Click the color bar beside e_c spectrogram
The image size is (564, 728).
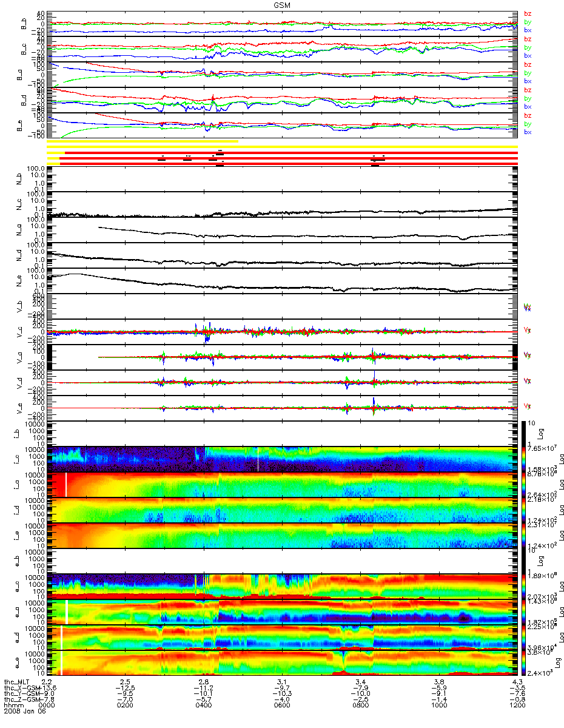(x=525, y=587)
